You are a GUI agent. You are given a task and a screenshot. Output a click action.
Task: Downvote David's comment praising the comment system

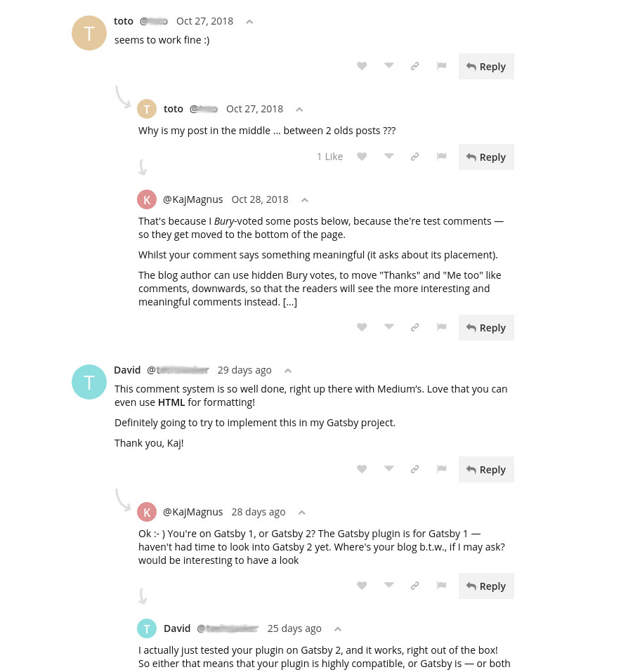388,469
